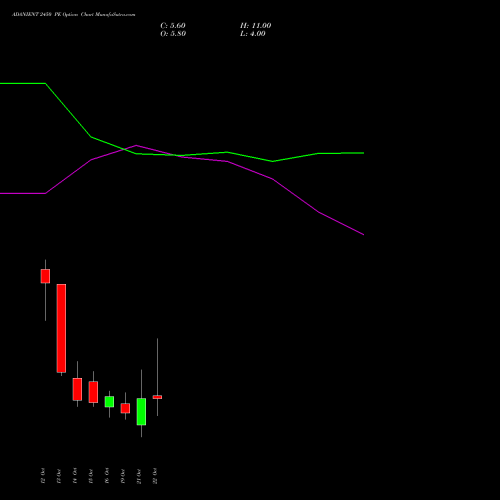Image resolution: width=500 pixels, height=500 pixels.
Task: Select the green candle above 21 Oct
Action: click(141, 412)
